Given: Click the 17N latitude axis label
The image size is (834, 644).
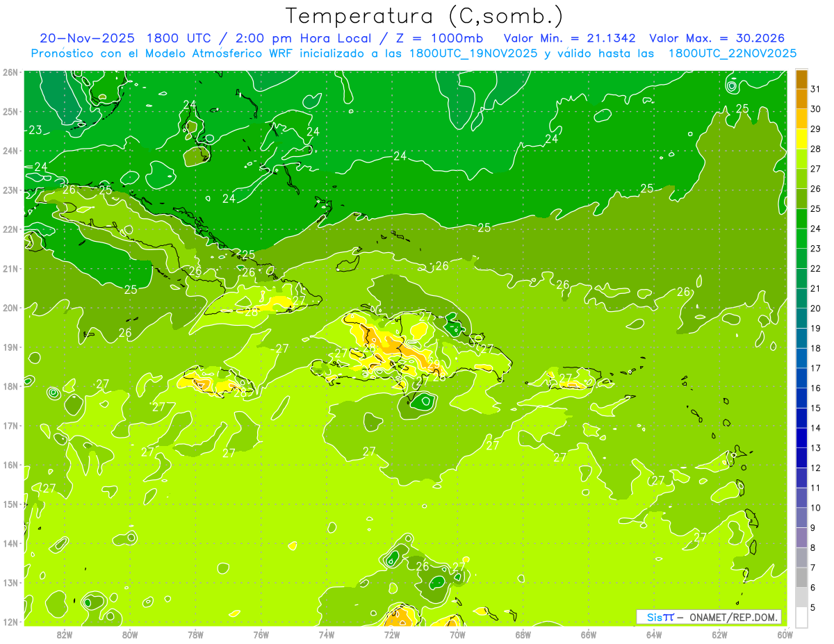Looking at the screenshot, I should tap(10, 425).
